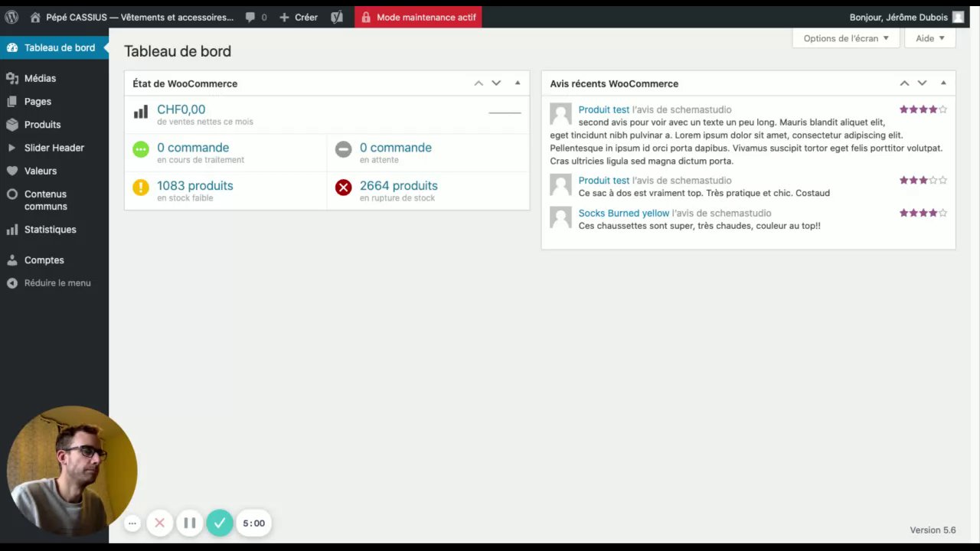Open the Valeurs menu
Viewport: 980px width, 551px height.
54,171
